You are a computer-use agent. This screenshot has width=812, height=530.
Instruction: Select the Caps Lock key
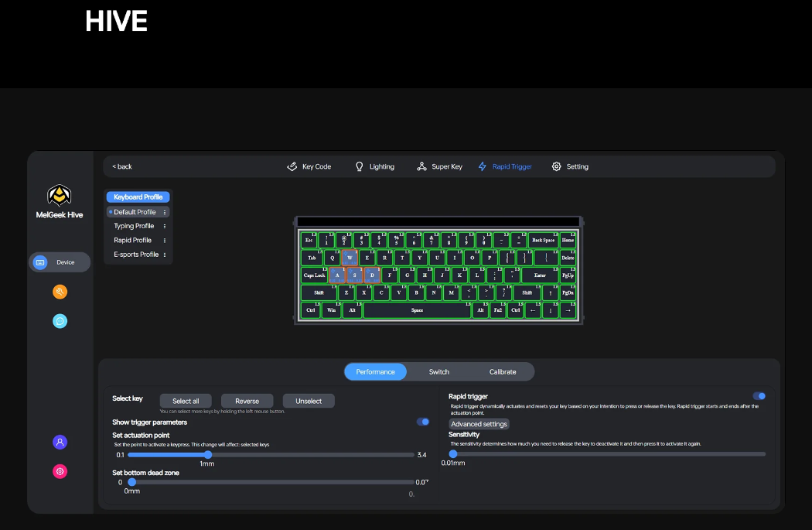coord(314,275)
